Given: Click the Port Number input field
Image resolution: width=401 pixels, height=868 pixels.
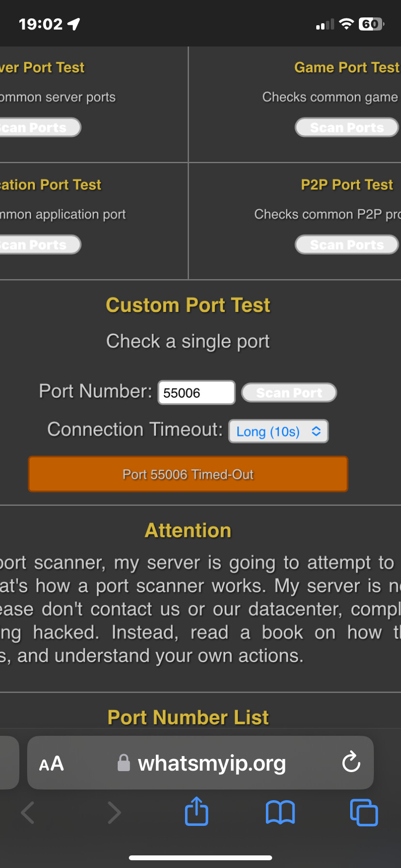Looking at the screenshot, I should [197, 392].
